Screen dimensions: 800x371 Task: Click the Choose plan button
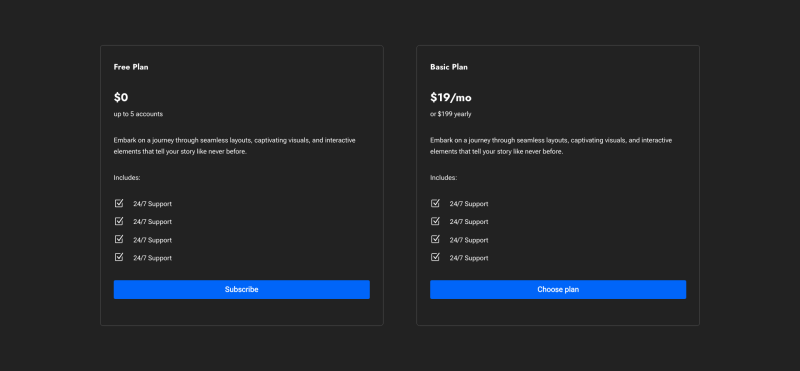point(558,289)
